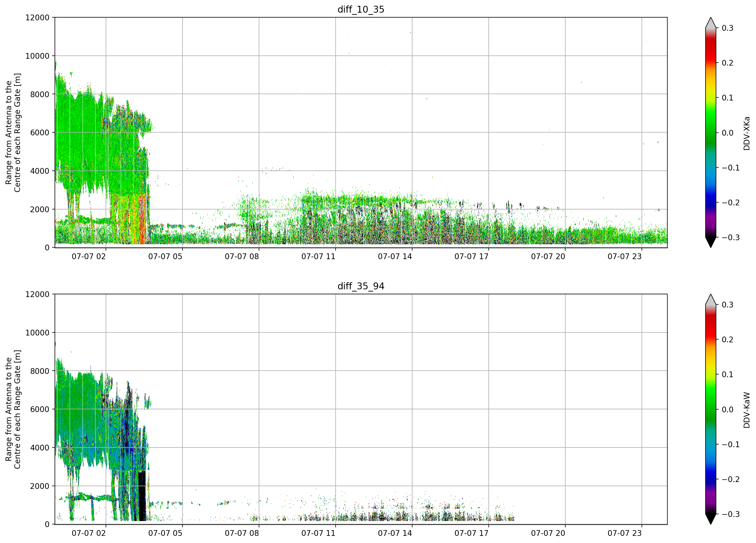This screenshot has width=756, height=543.
Task: Click 0.2 tick on DDV-KaW colorbar
Action: pyautogui.click(x=727, y=340)
